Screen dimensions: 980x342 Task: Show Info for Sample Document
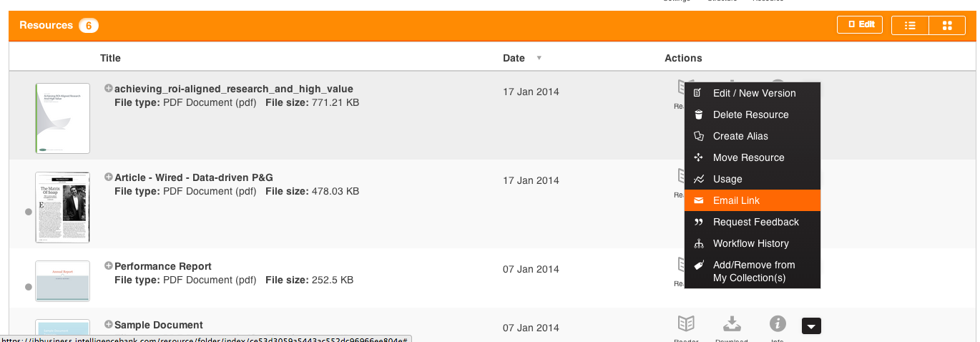(x=778, y=324)
